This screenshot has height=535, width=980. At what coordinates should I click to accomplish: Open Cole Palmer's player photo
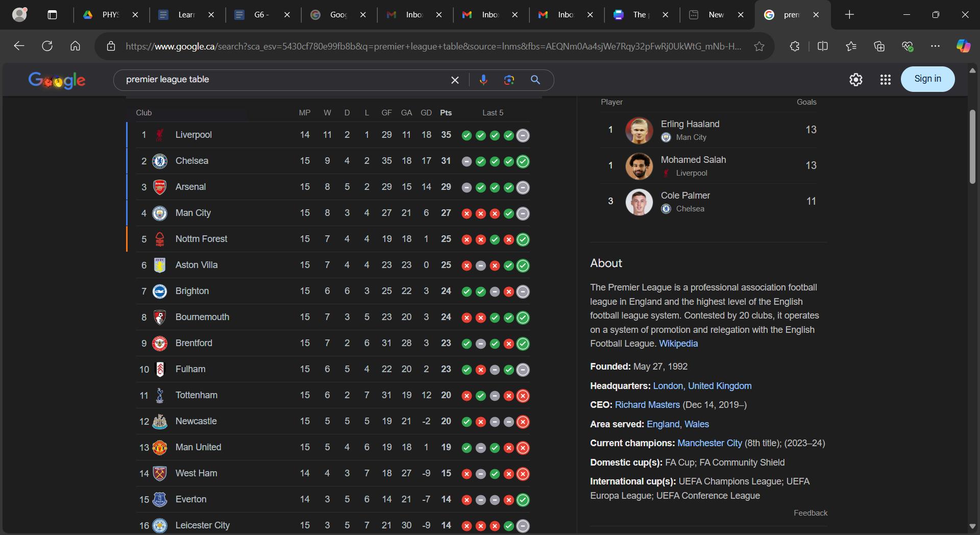[x=639, y=202]
